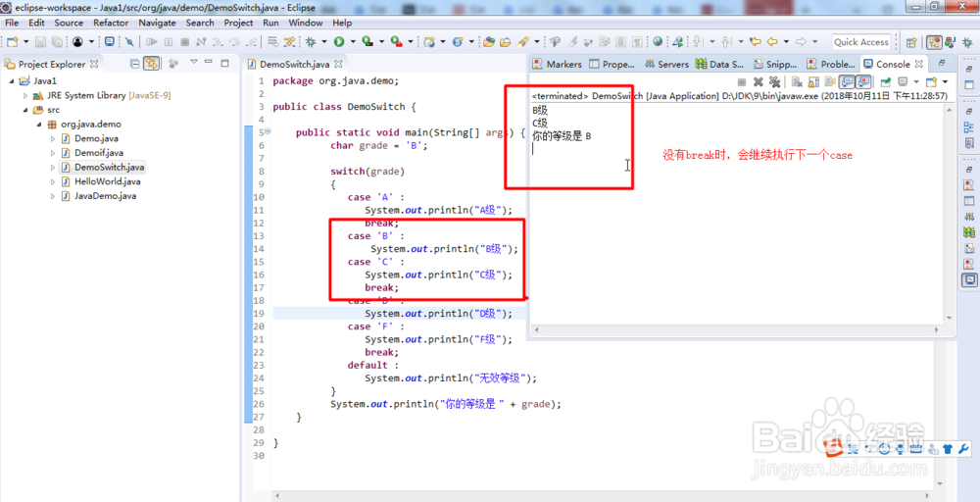Open the Debug launch dropdown arrow
The width and height of the screenshot is (980, 502).
point(323,42)
